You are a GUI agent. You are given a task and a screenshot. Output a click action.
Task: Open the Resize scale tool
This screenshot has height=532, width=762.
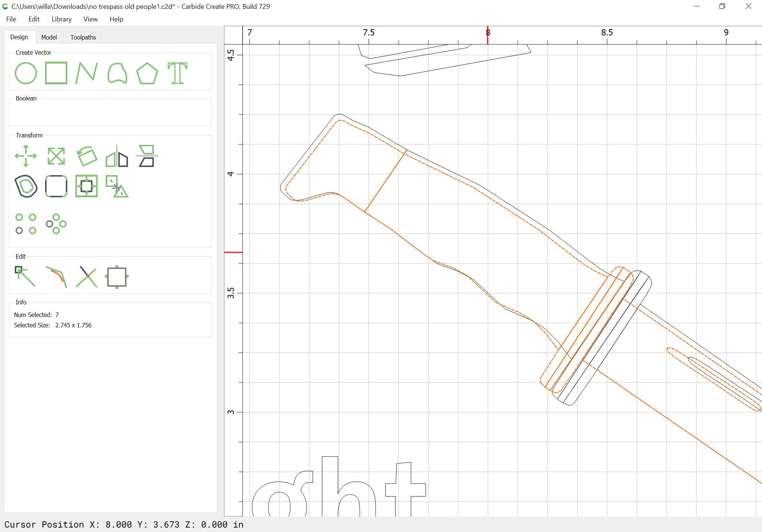pyautogui.click(x=56, y=156)
